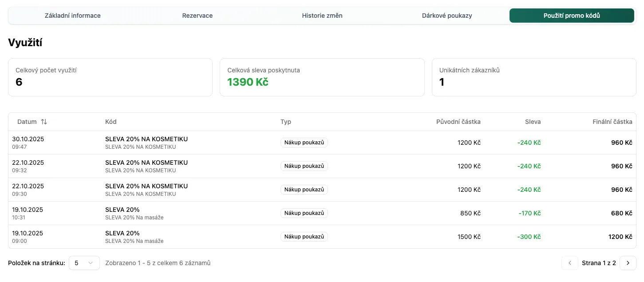Click the Celkový počet využití card
The width and height of the screenshot is (644, 282).
click(110, 77)
